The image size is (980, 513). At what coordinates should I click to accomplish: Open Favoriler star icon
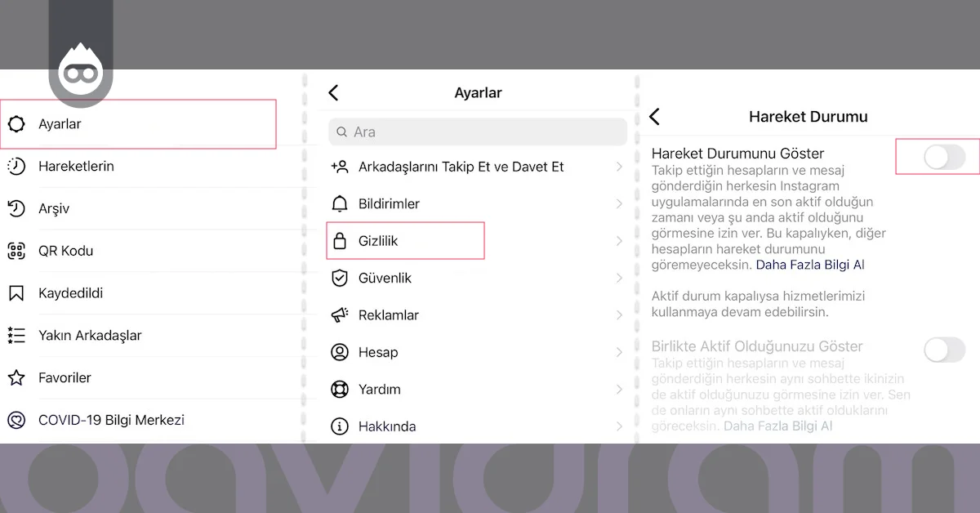tap(16, 377)
